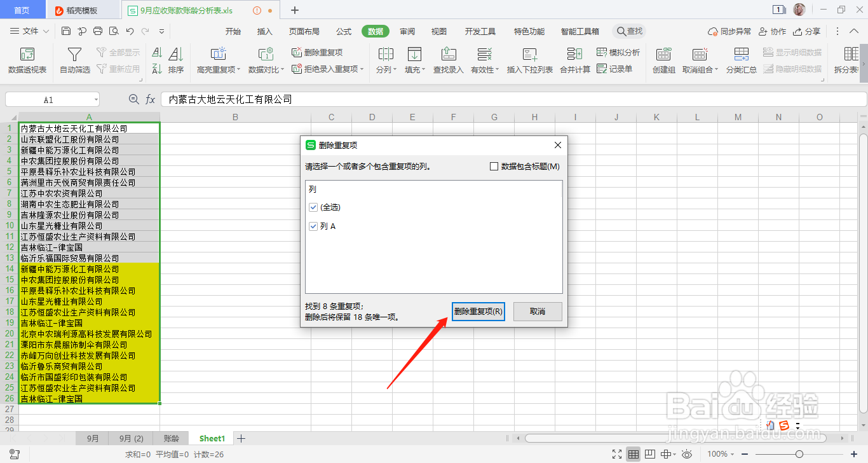Click Share (分享) button at top right
This screenshot has width=868, height=463.
(x=806, y=31)
